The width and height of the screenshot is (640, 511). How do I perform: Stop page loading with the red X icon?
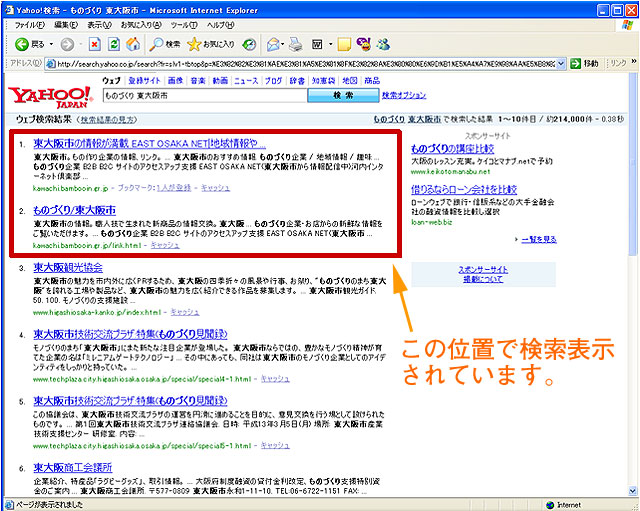tap(95, 44)
